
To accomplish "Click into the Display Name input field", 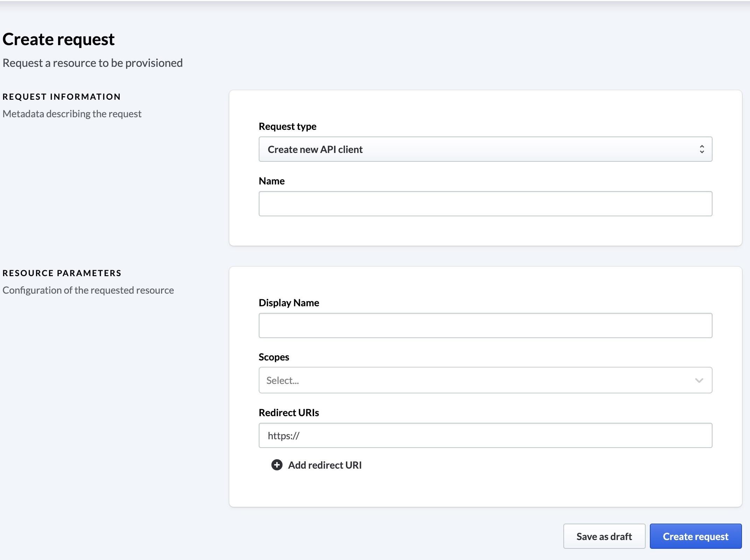I will (x=485, y=325).
